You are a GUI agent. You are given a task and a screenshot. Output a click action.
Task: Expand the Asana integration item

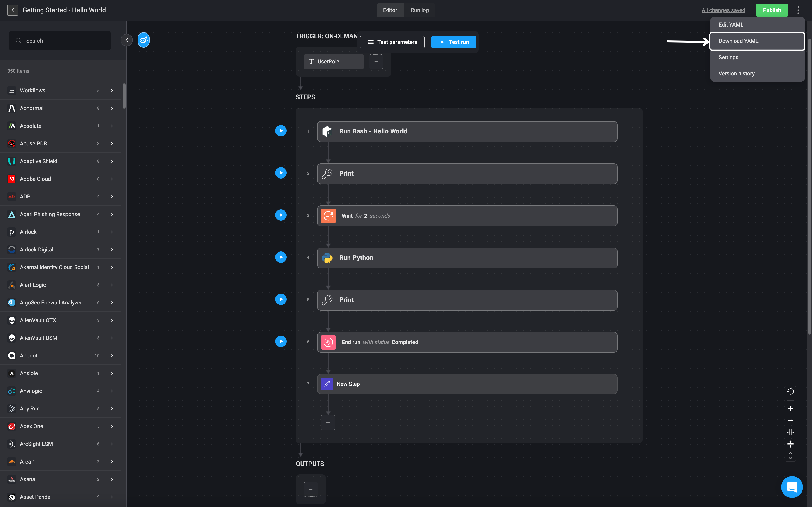[112, 479]
